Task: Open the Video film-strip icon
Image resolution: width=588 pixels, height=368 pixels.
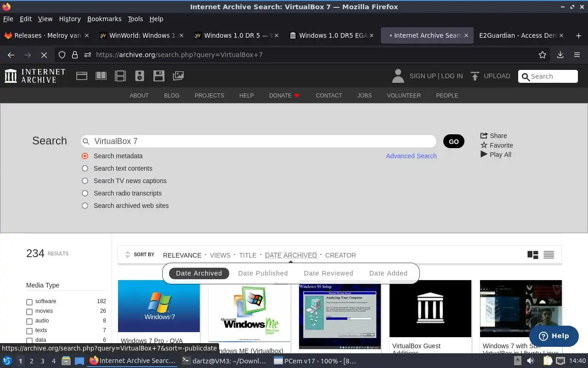Action: 120,76
